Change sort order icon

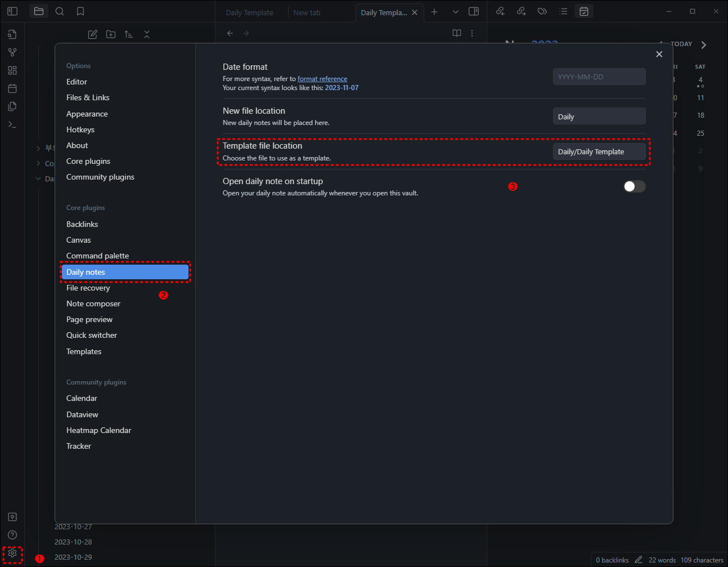129,34
